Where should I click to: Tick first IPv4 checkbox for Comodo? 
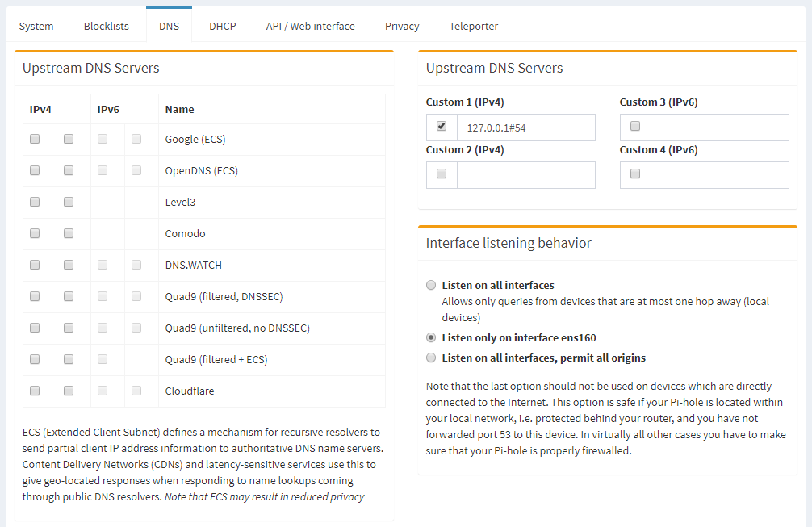point(35,233)
